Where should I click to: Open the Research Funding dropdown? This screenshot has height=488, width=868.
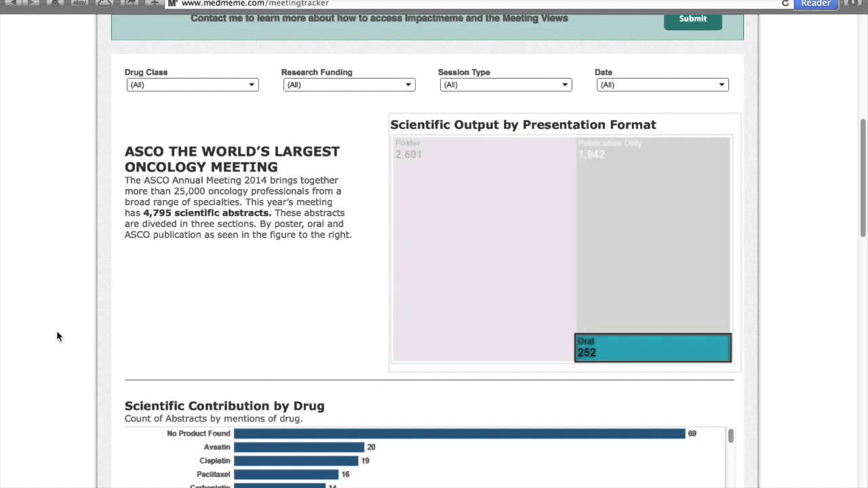[349, 85]
